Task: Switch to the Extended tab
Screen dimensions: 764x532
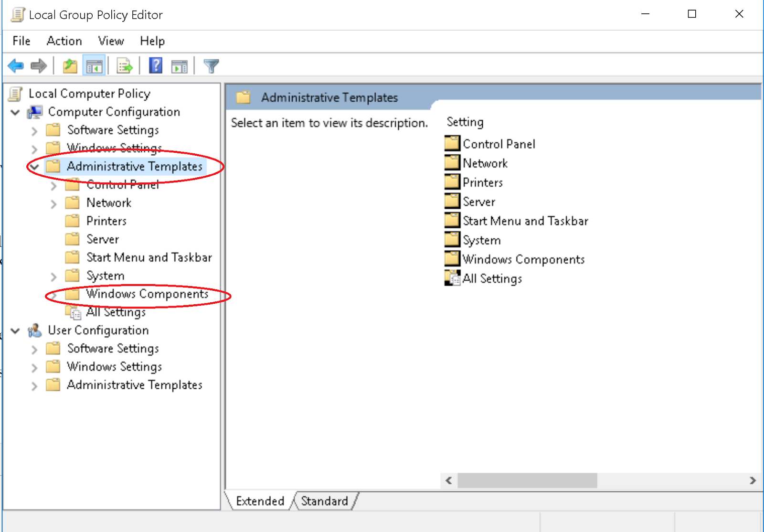Action: (x=260, y=501)
